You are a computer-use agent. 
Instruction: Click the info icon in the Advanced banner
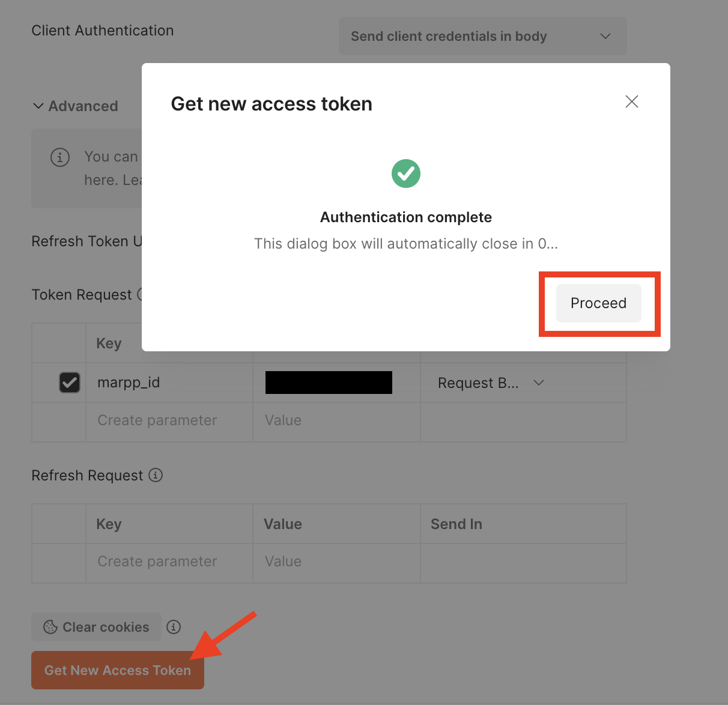(x=60, y=157)
